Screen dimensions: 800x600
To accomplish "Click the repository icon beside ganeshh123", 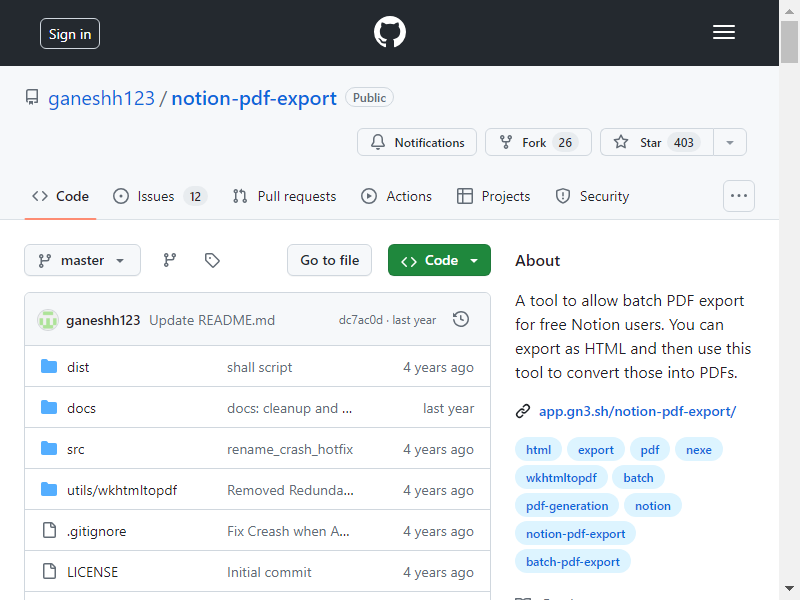I will (32, 97).
